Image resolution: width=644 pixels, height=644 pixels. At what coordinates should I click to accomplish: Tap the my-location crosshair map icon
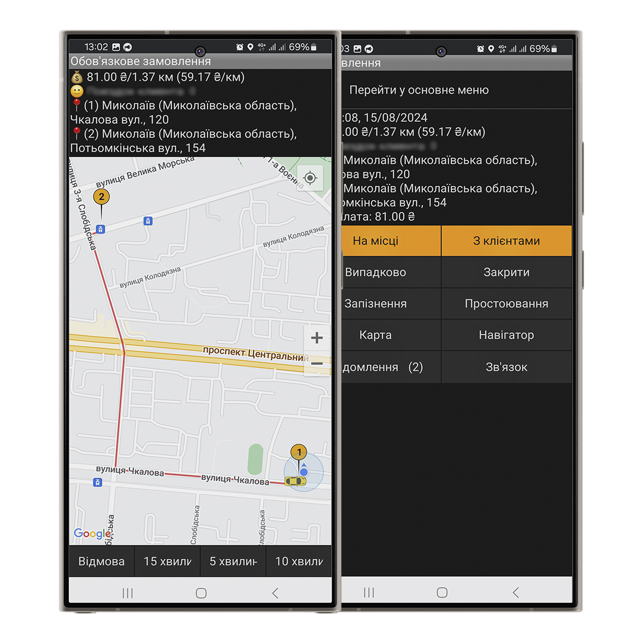[x=310, y=178]
